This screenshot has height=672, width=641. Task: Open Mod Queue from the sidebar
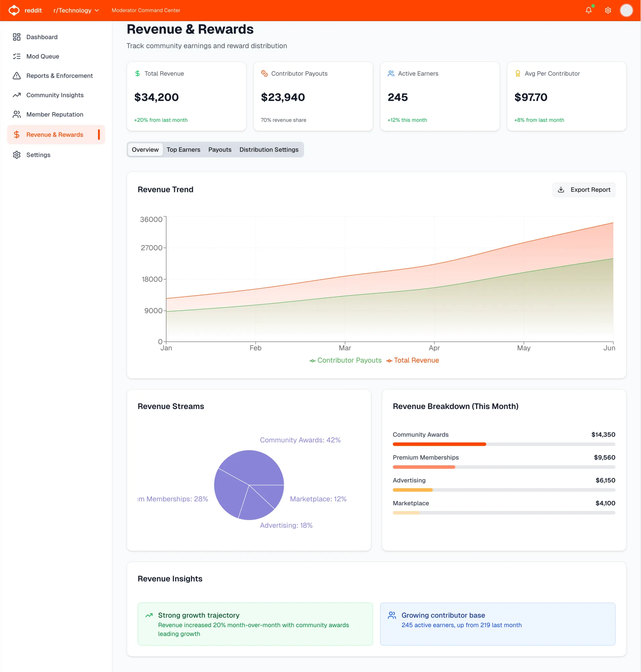(x=43, y=56)
